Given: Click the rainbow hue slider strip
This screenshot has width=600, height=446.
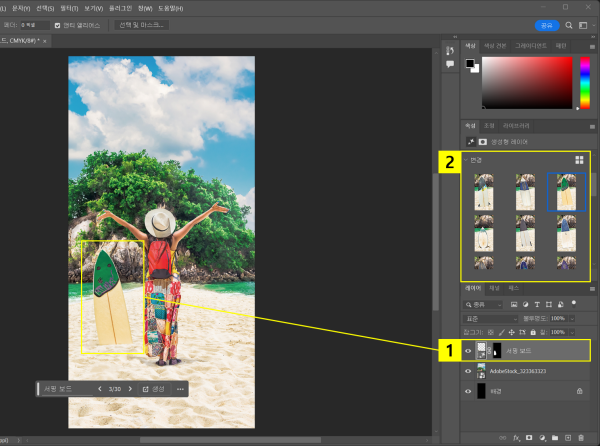Looking at the screenshot, I should tap(583, 82).
